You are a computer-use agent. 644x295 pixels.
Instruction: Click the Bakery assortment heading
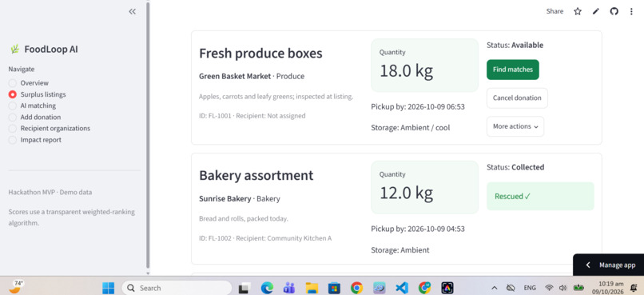coord(256,175)
